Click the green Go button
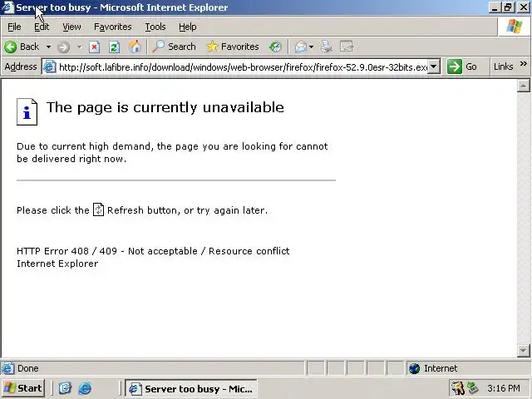Image resolution: width=532 pixels, height=399 pixels. click(462, 66)
